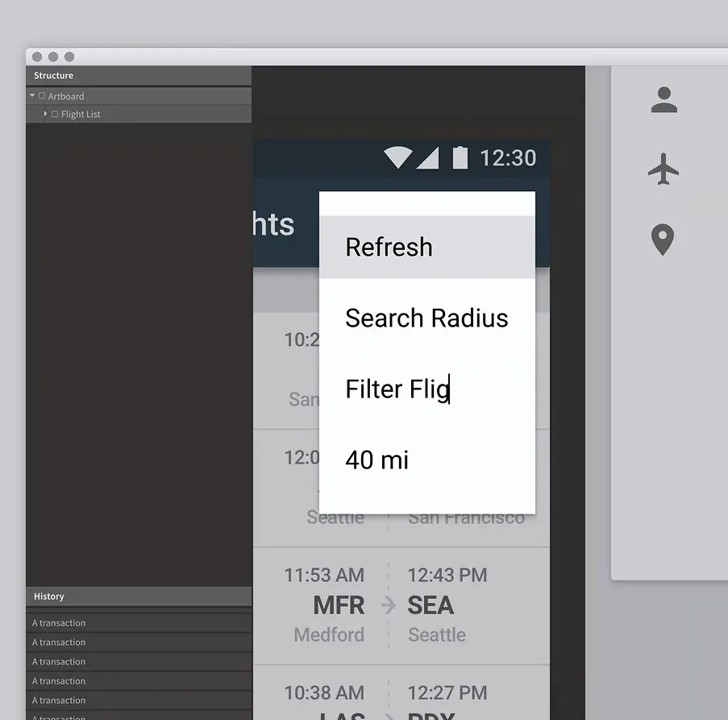The height and width of the screenshot is (720, 728).
Task: Click the arrow between MFR and SEA
Action: tap(388, 606)
